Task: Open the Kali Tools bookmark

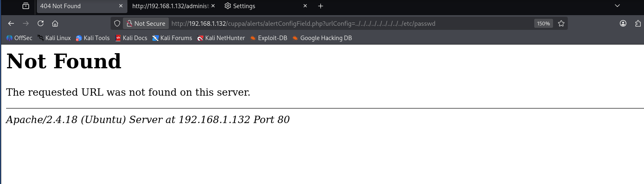Action: (93, 38)
